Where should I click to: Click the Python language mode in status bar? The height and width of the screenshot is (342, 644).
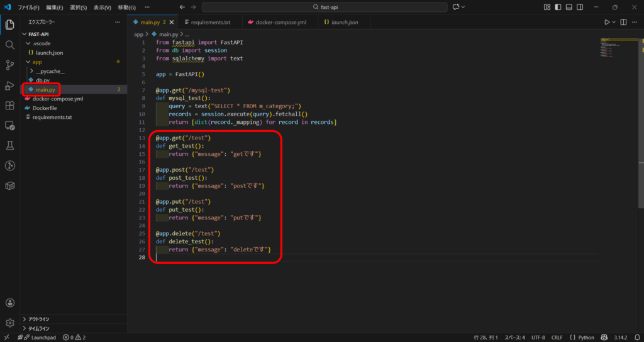583,337
